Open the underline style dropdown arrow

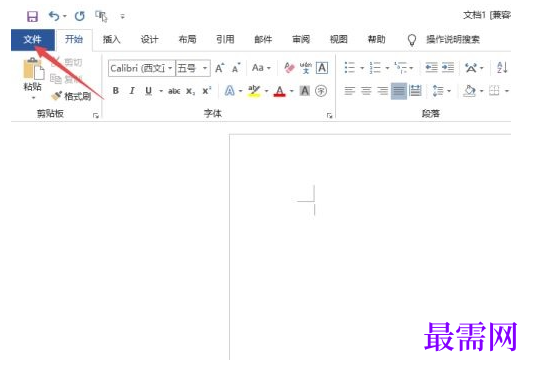pyautogui.click(x=161, y=91)
